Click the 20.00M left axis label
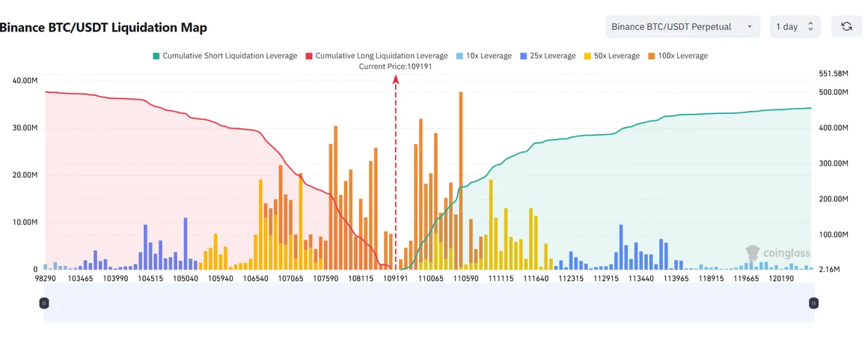 25,175
